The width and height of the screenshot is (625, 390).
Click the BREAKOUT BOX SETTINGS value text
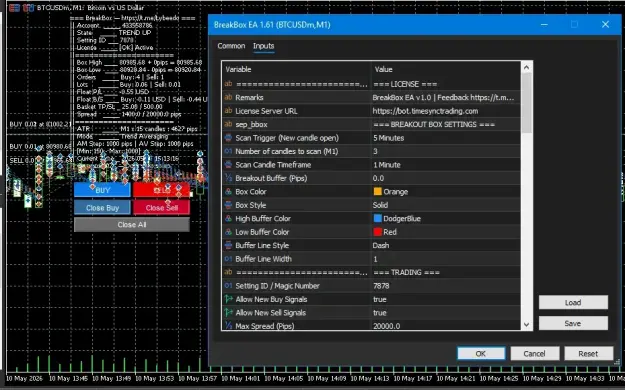pyautogui.click(x=434, y=124)
